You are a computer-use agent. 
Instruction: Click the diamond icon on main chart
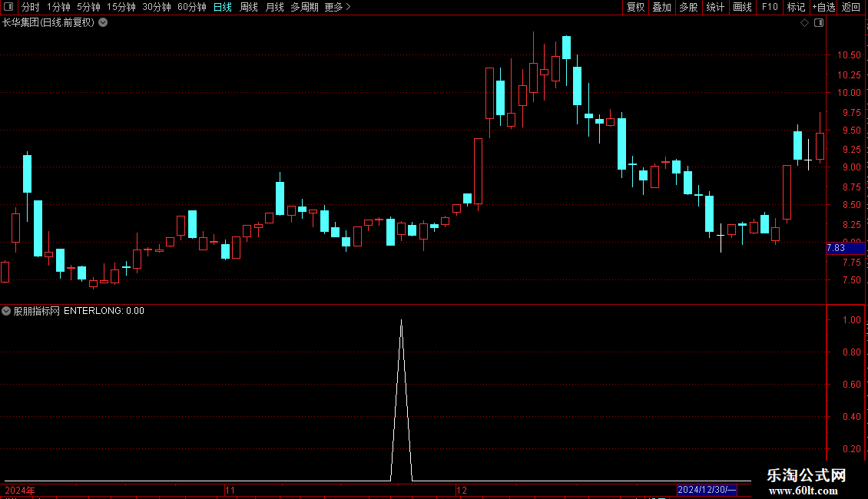(x=805, y=23)
